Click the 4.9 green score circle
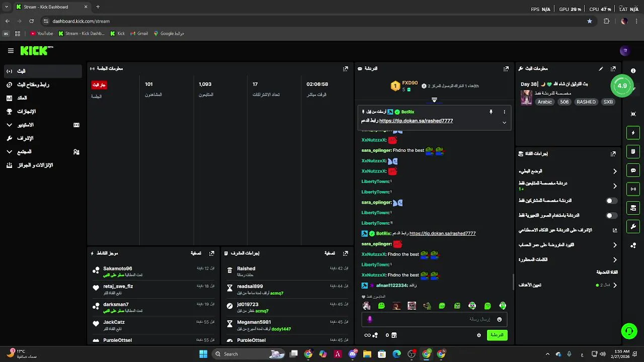This screenshot has width=644, height=362. click(622, 85)
